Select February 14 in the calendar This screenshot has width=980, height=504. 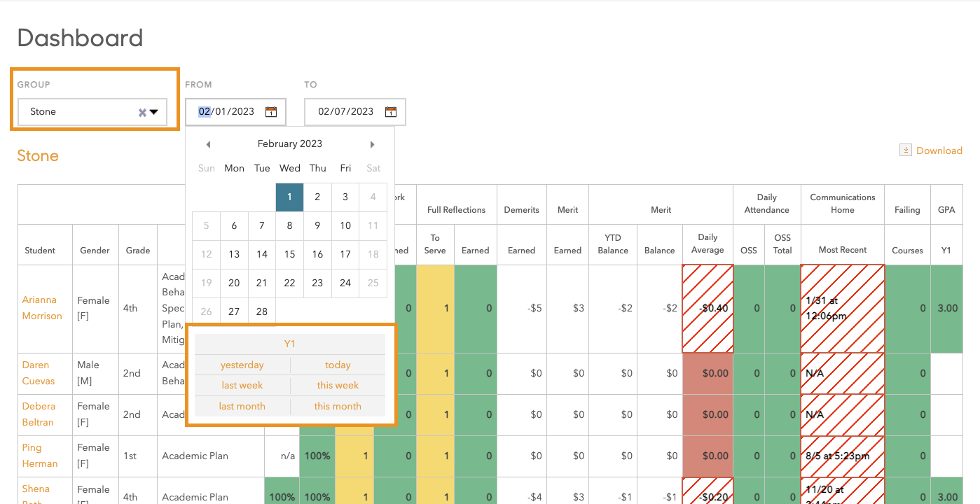tap(262, 254)
